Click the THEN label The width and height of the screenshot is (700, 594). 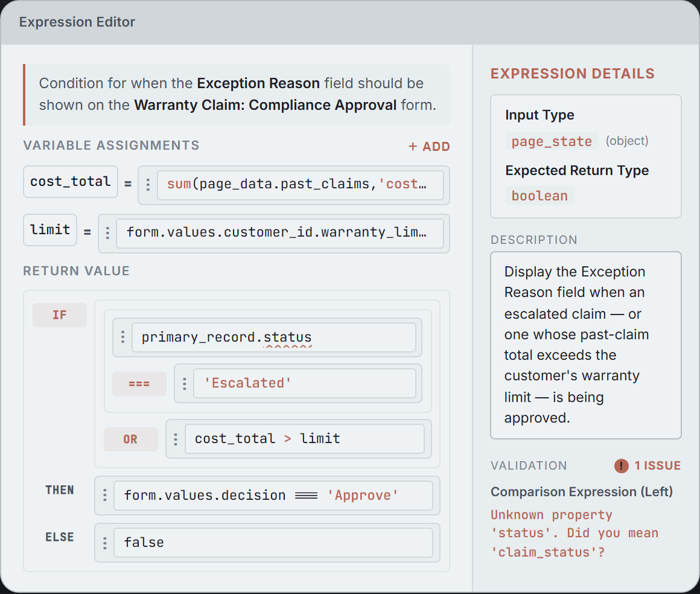click(x=59, y=490)
